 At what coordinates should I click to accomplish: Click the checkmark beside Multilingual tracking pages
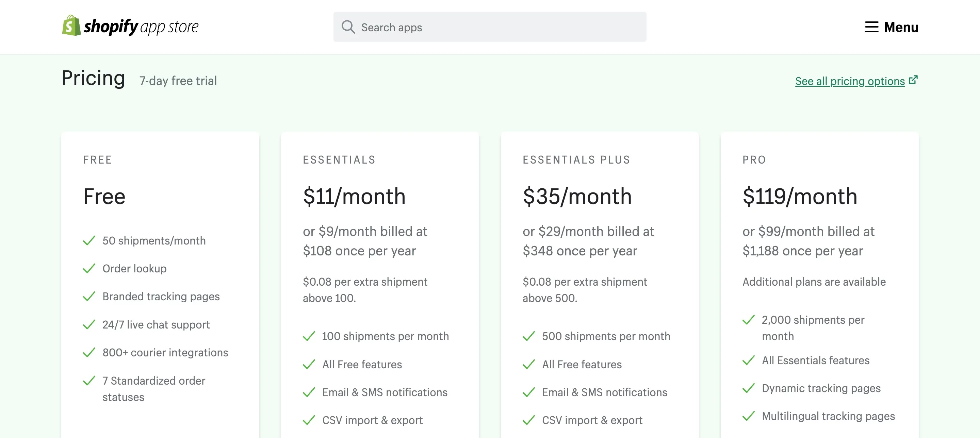748,416
